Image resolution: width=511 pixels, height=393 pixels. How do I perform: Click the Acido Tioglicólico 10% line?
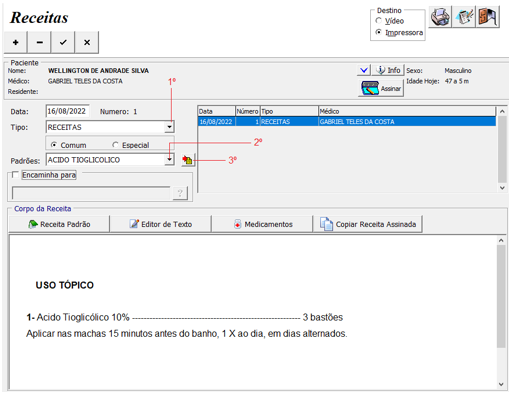coord(185,317)
